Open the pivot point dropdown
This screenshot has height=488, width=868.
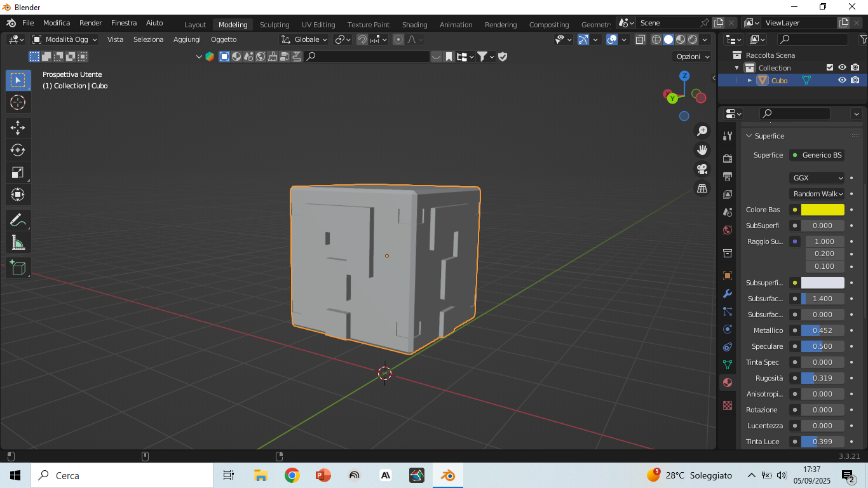point(343,39)
